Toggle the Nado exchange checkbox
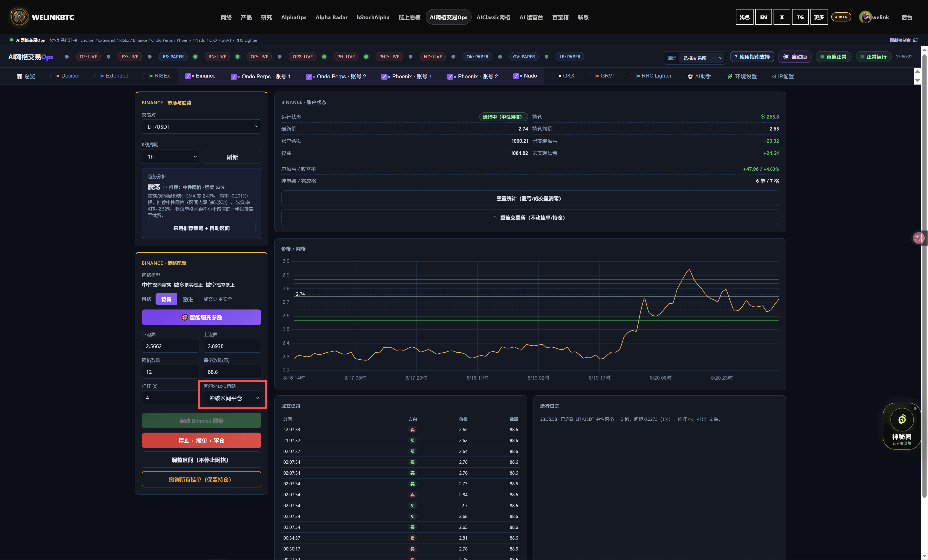Screen dimensions: 928x560 click(x=516, y=76)
